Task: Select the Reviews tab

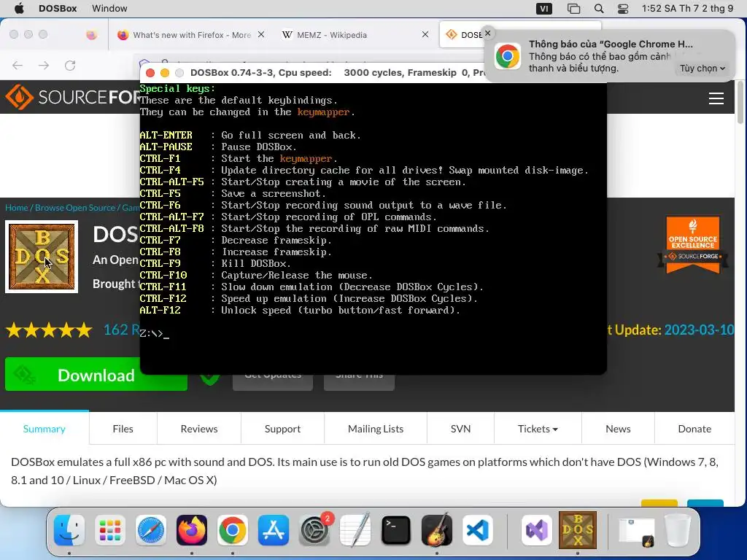Action: tap(199, 429)
